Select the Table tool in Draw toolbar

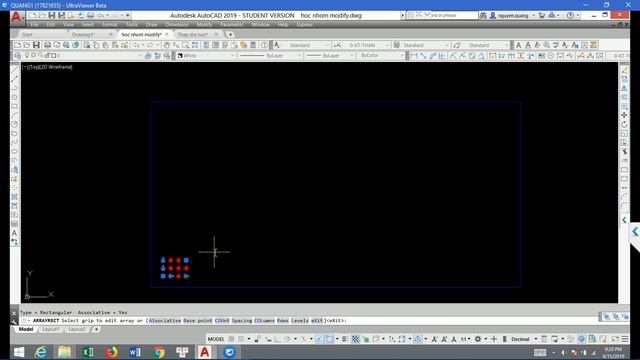point(14,224)
